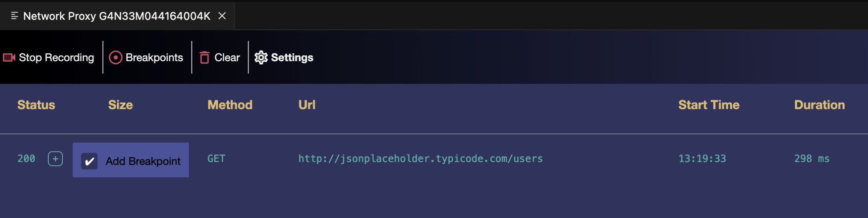The height and width of the screenshot is (218, 868).
Task: Expand the 200 status request row
Action: point(55,159)
